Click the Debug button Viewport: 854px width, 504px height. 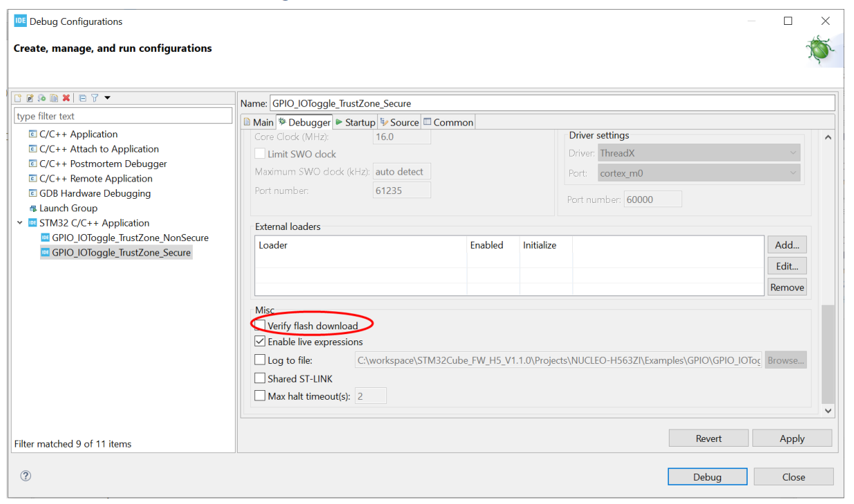(708, 477)
